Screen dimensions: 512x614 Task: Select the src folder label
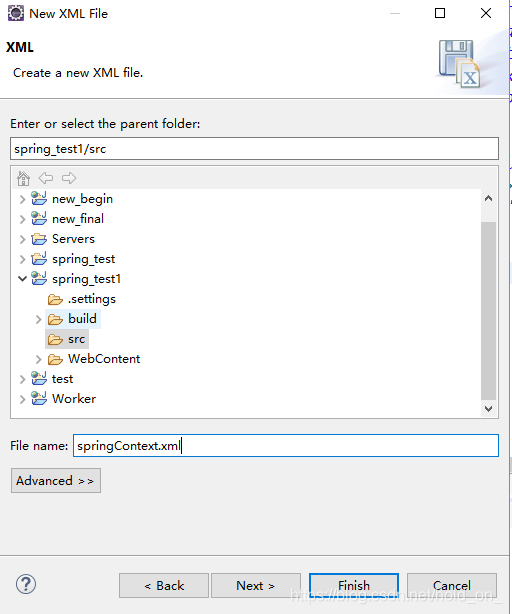coord(76,339)
